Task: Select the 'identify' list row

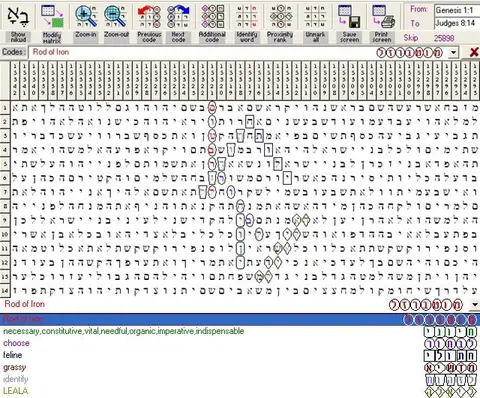Action: [240, 379]
